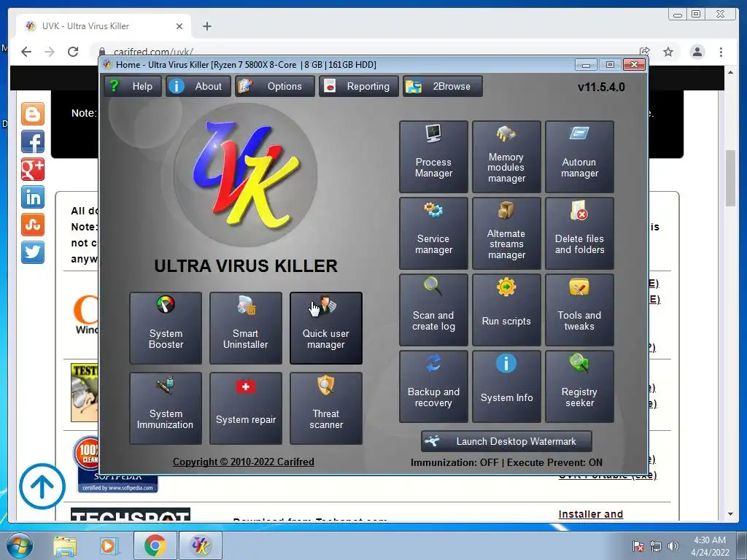
Task: Open the About dialog
Action: pyautogui.click(x=198, y=86)
